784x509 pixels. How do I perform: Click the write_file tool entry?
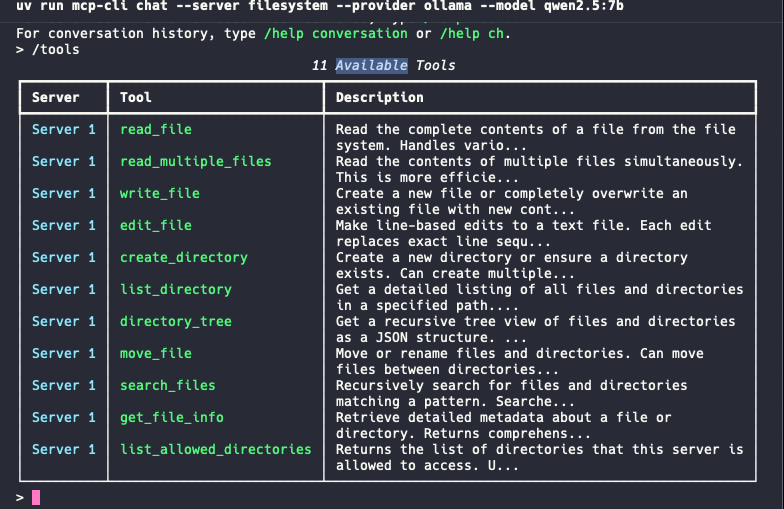[x=160, y=194]
